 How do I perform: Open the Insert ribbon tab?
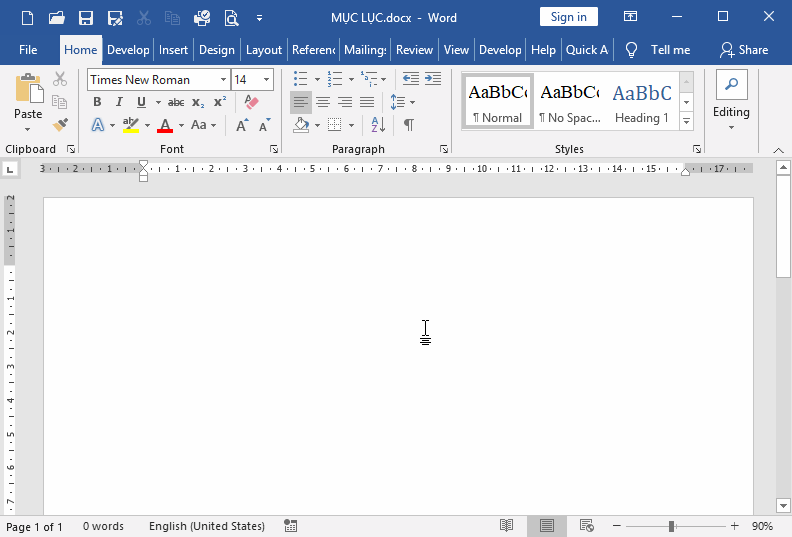pos(173,50)
